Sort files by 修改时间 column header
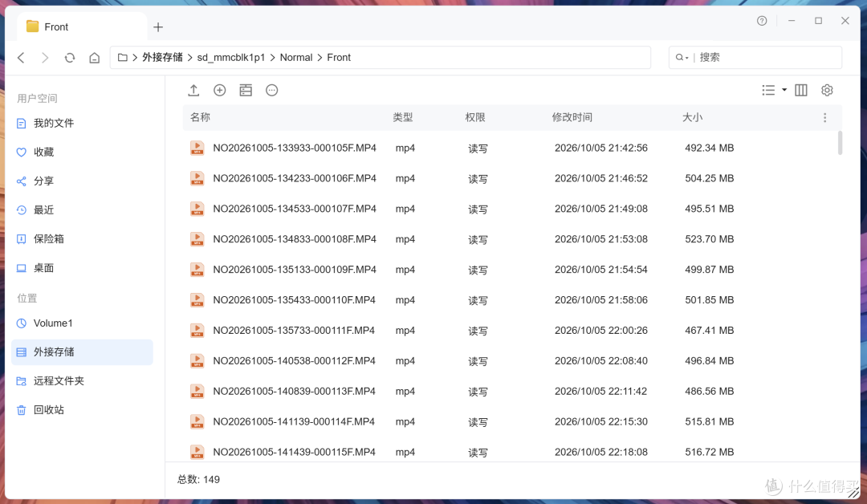This screenshot has width=867, height=504. pyautogui.click(x=572, y=117)
